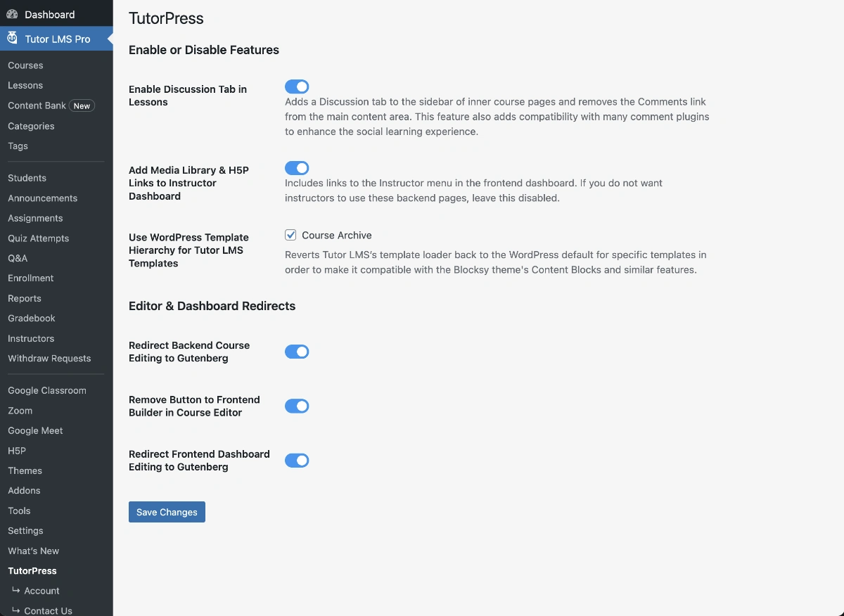Click the Tutor LMS Pro plugin icon
Screen dimensions: 844x616
(12, 39)
